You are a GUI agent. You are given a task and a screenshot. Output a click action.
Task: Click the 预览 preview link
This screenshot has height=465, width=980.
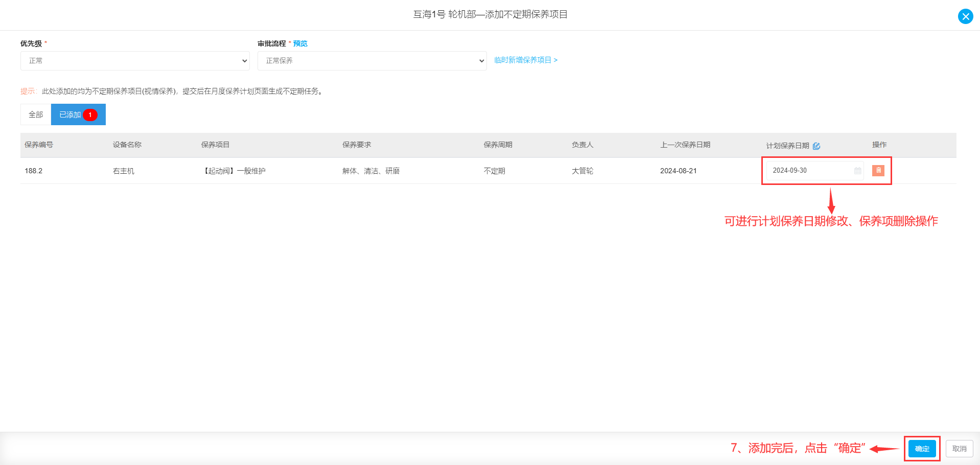click(300, 43)
